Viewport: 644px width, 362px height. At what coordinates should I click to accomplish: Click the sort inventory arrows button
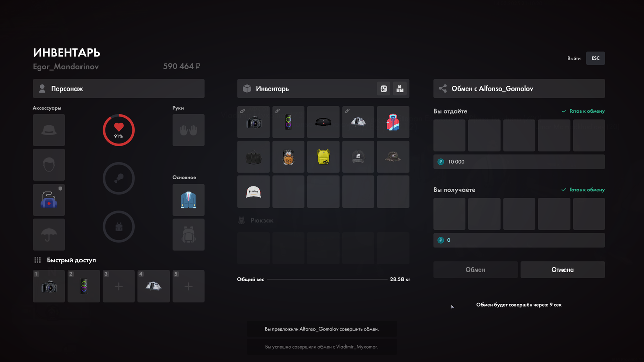[x=384, y=88]
